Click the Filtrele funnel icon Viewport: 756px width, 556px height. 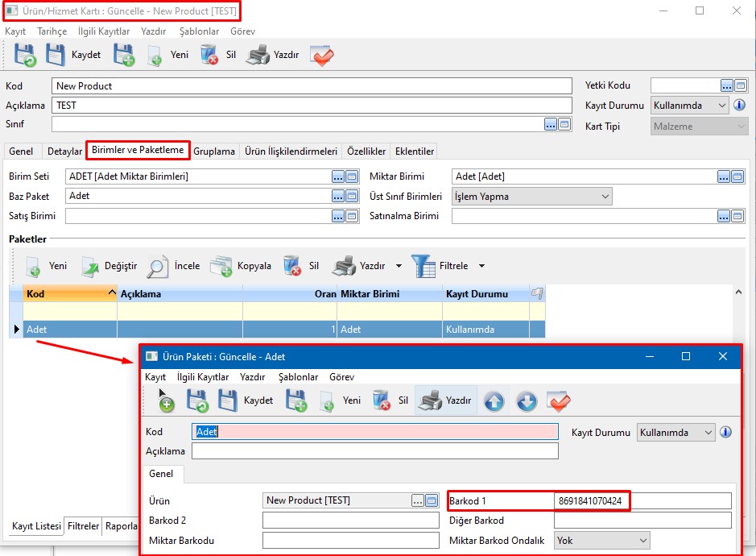click(423, 266)
